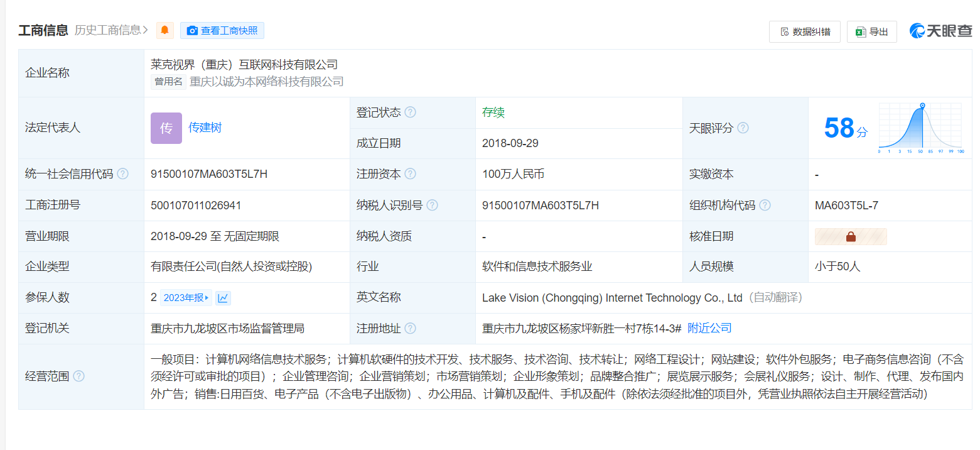Click the insured count trend chart icon
980x450 pixels.
[223, 298]
